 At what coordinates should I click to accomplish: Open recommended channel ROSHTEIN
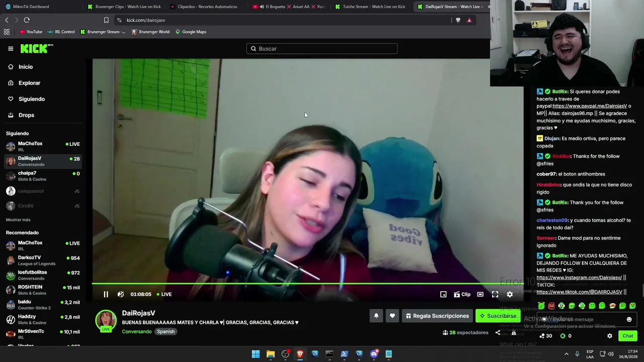click(43, 290)
